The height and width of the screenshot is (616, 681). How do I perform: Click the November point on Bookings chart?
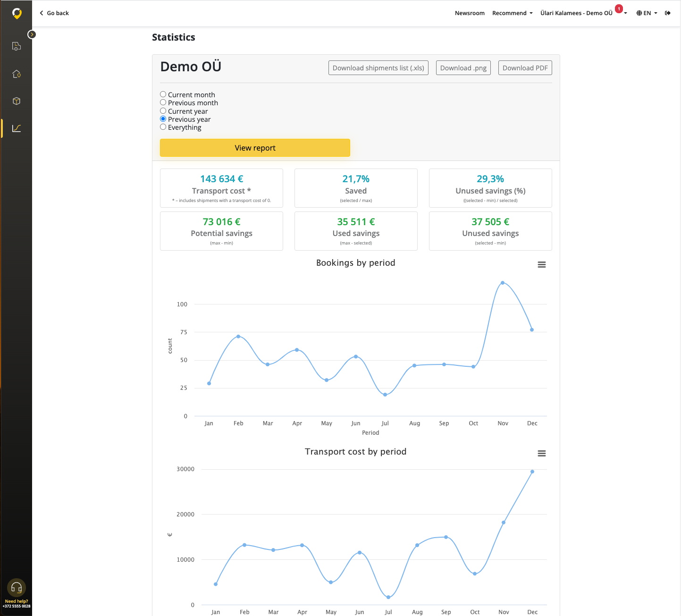[503, 283]
